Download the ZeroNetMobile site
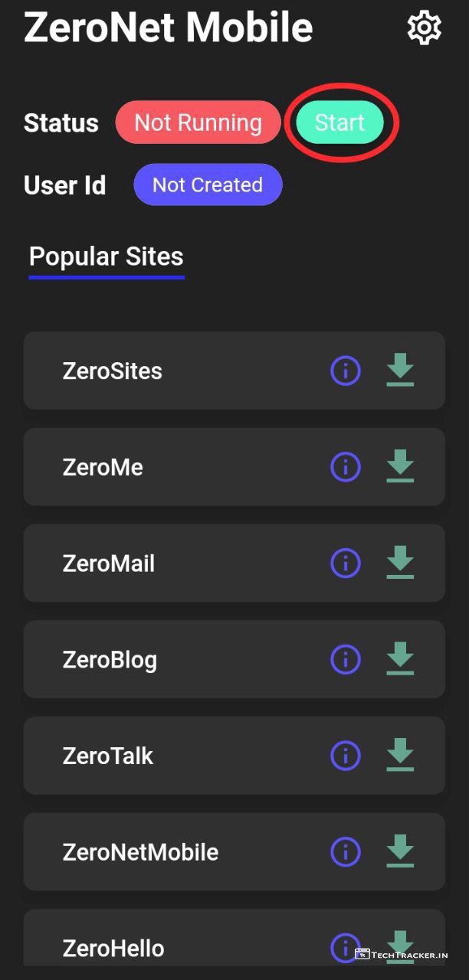This screenshot has height=980, width=469. tap(400, 851)
